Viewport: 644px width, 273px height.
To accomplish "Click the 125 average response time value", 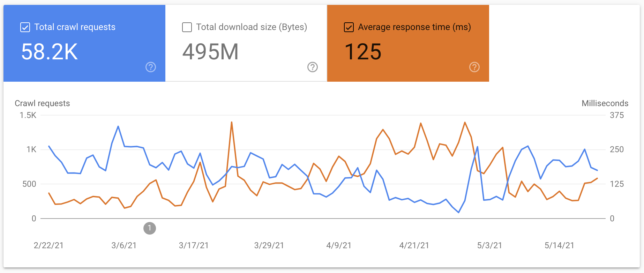I will tap(363, 52).
